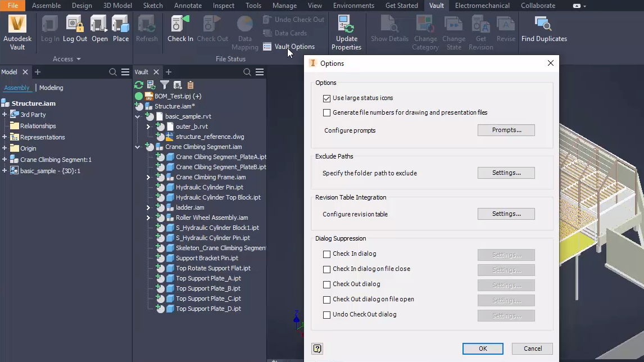Viewport: 644px width, 362px height.
Task: Expand ladder.iam in Vault tree
Action: point(148,207)
